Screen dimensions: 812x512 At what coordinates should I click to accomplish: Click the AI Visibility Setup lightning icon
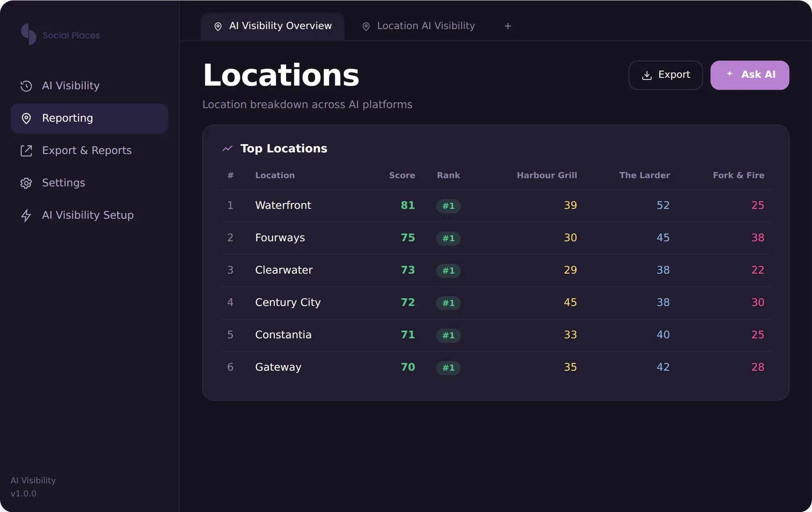coord(26,215)
